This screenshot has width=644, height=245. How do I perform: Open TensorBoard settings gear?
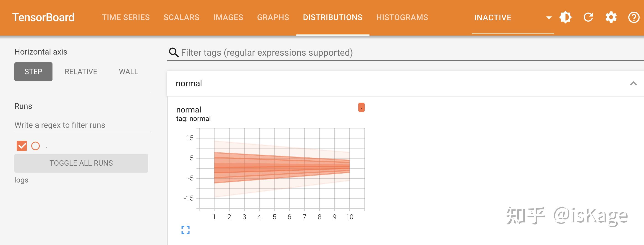pyautogui.click(x=611, y=17)
